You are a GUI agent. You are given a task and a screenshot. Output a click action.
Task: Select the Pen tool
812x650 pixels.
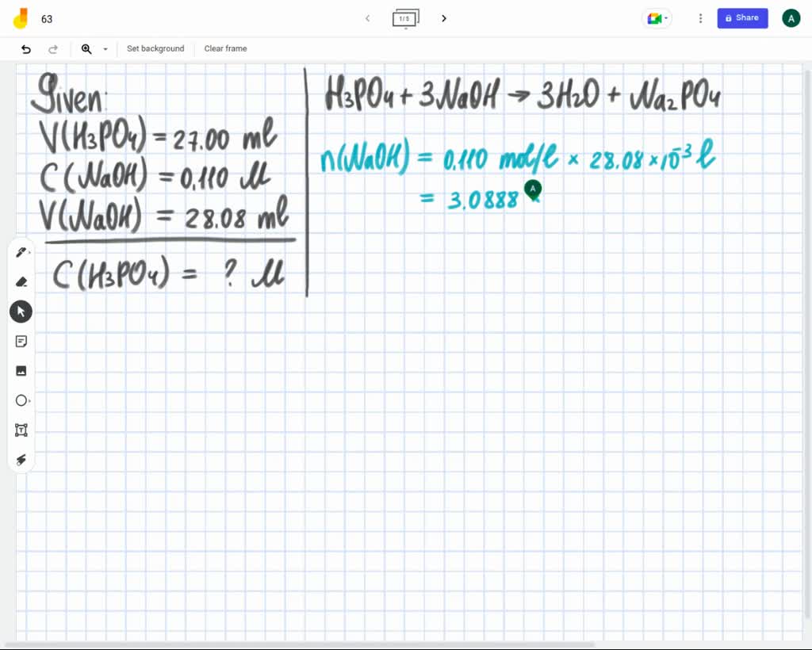[21, 252]
